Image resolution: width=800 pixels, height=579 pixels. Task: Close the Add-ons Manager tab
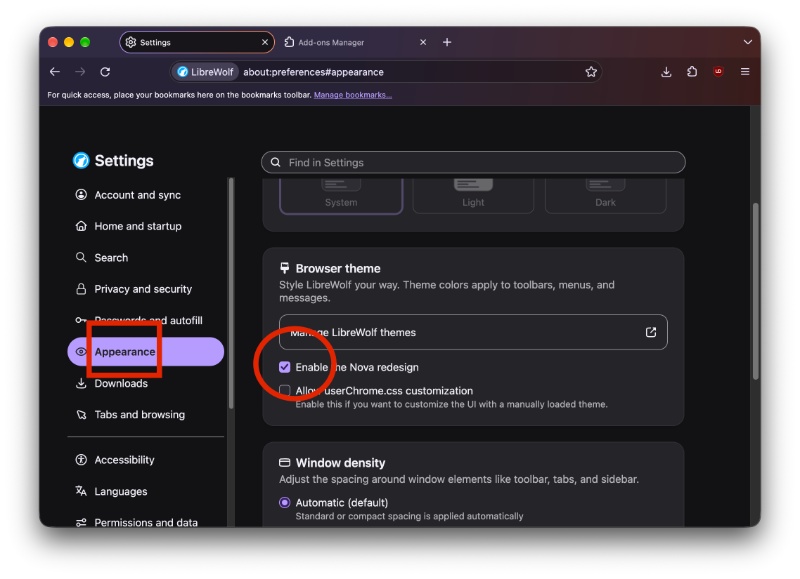(423, 42)
